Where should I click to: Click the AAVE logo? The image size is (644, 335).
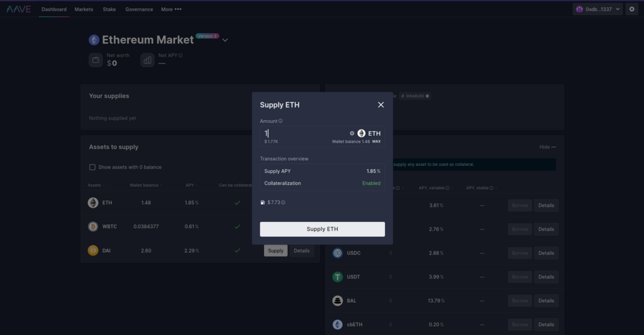(19, 9)
